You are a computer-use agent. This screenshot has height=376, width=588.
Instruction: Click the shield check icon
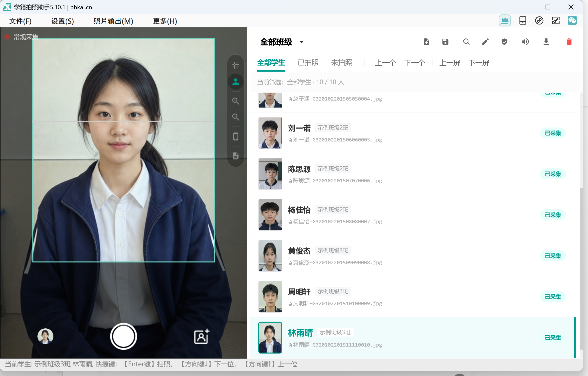click(x=504, y=42)
